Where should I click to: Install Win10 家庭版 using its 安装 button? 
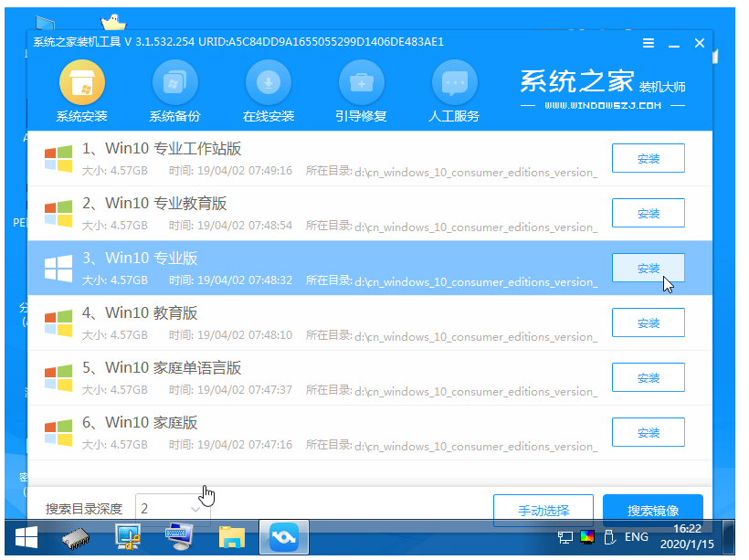click(648, 432)
